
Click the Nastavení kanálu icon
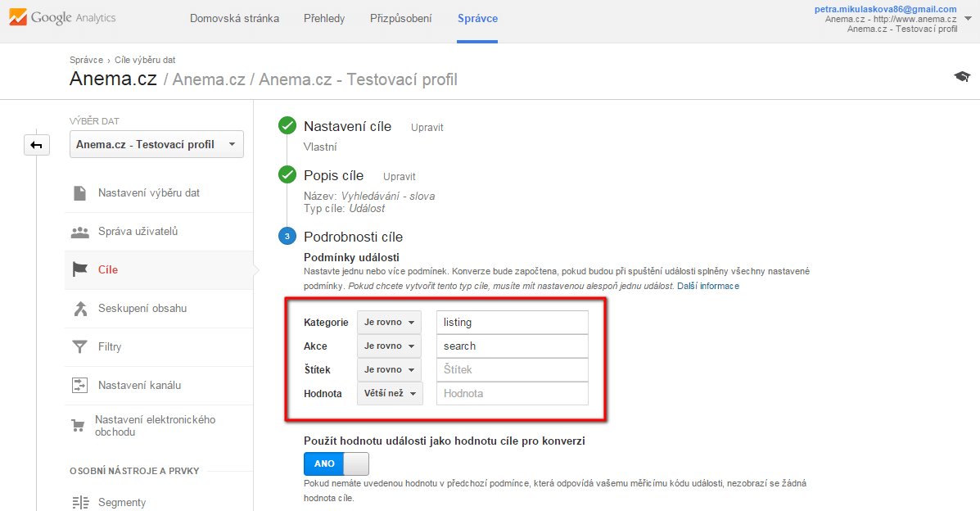tap(80, 385)
